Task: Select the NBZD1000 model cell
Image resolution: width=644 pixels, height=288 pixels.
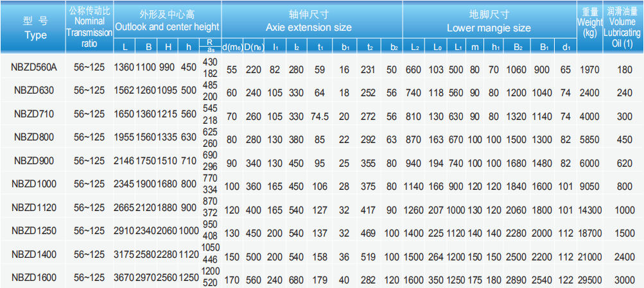Action: pos(34,184)
